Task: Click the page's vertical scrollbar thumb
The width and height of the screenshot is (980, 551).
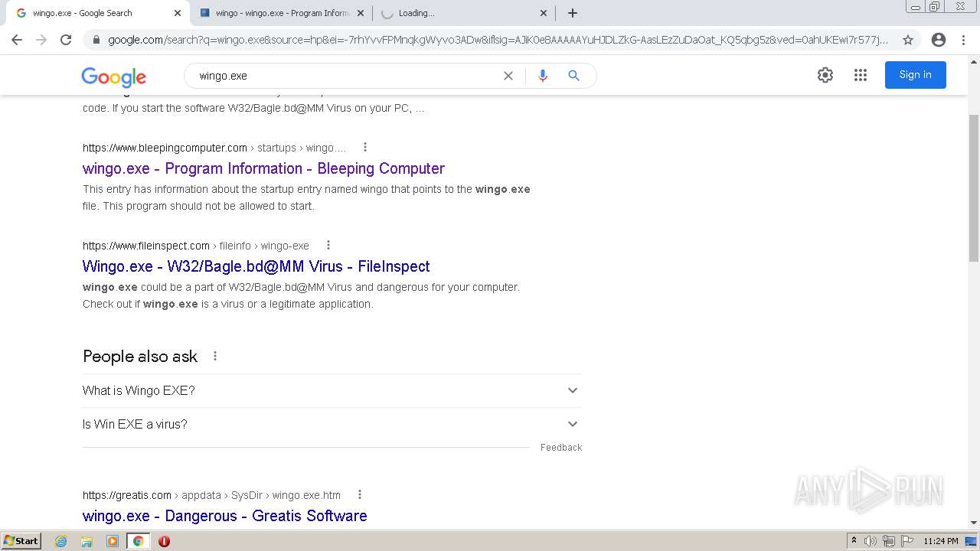Action: click(x=974, y=188)
